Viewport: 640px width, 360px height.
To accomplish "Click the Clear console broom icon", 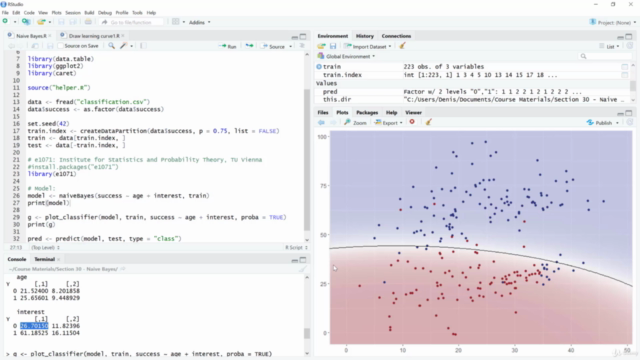I will point(302,269).
